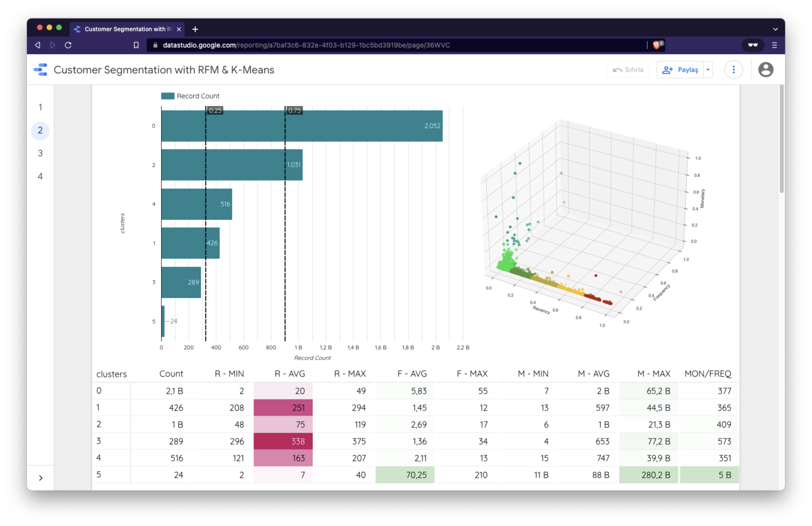Image resolution: width=812 pixels, height=526 pixels.
Task: Open Brave Shields lion icon
Action: [x=656, y=45]
